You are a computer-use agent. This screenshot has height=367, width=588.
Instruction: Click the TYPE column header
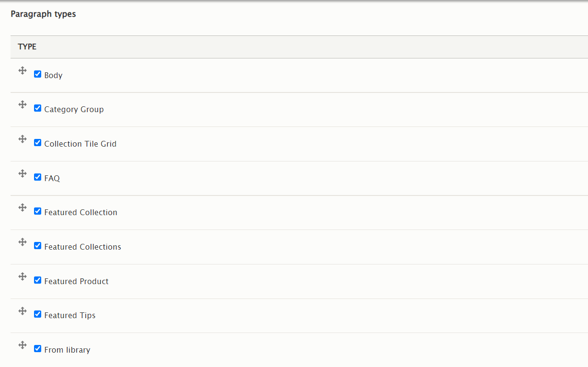[27, 47]
